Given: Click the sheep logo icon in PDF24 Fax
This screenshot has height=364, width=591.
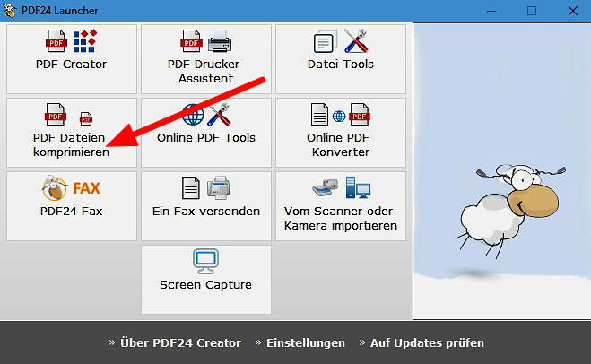Looking at the screenshot, I should pos(55,187).
